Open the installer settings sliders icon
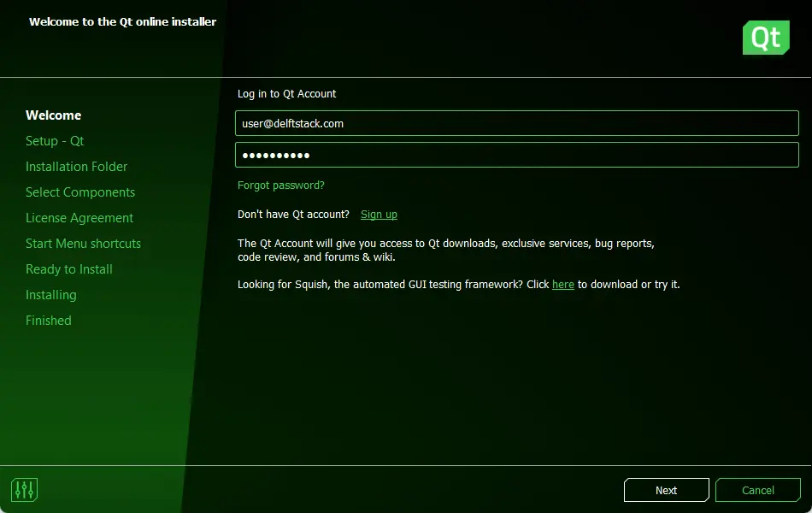The width and height of the screenshot is (812, 513). [24, 490]
